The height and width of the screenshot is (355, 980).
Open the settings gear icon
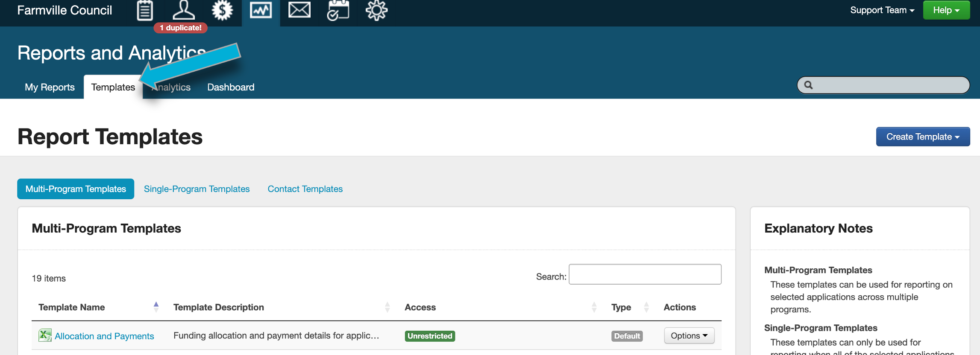pyautogui.click(x=376, y=10)
